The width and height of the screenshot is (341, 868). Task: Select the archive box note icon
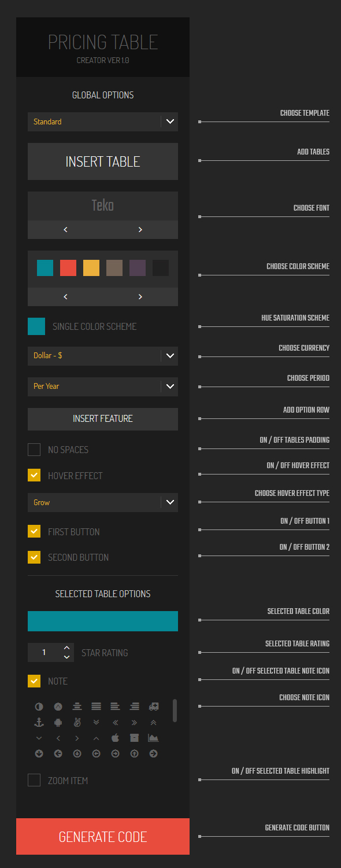pos(134,737)
